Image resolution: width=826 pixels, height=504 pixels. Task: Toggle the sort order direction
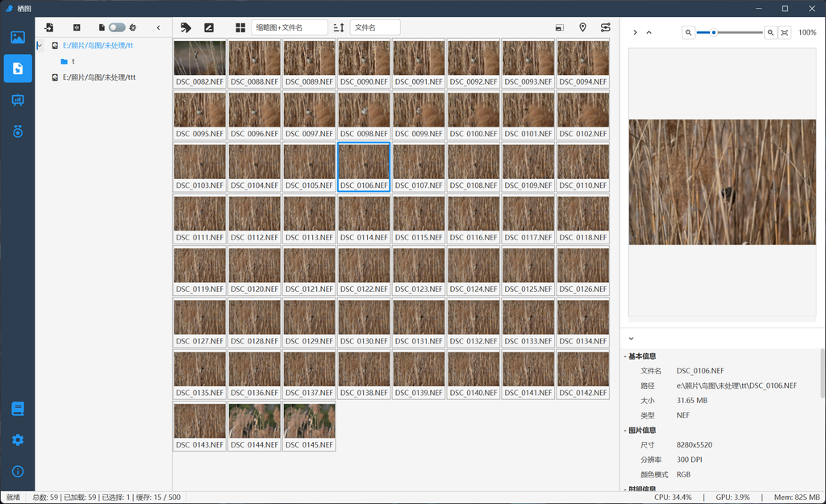pyautogui.click(x=339, y=27)
